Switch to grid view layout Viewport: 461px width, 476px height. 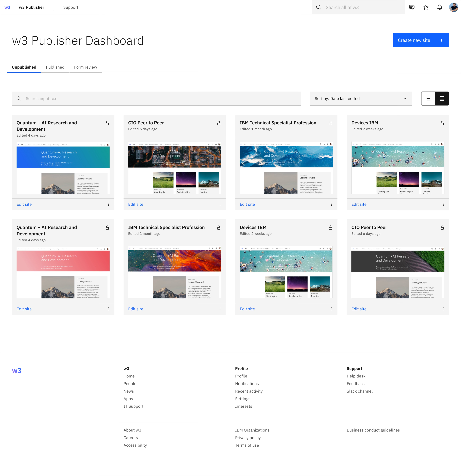click(x=442, y=98)
